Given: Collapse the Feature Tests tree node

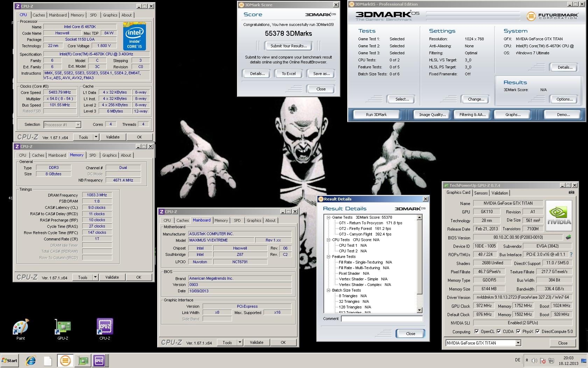Looking at the screenshot, I should pos(329,257).
